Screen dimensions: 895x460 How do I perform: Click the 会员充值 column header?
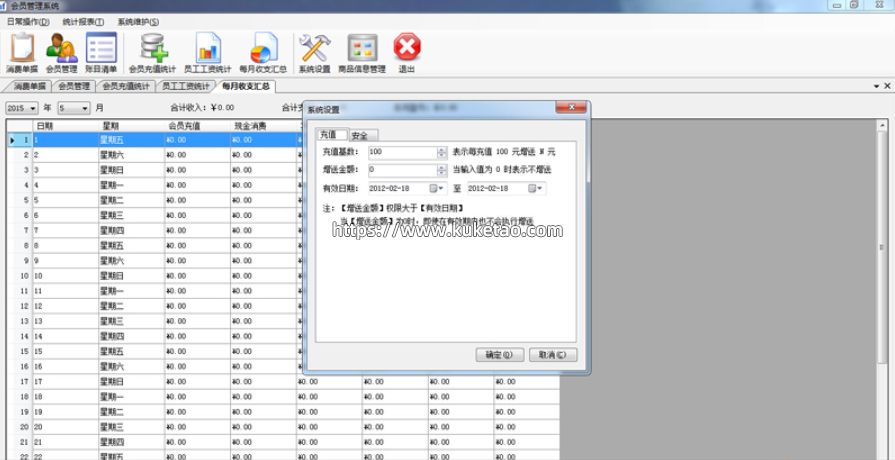point(198,126)
